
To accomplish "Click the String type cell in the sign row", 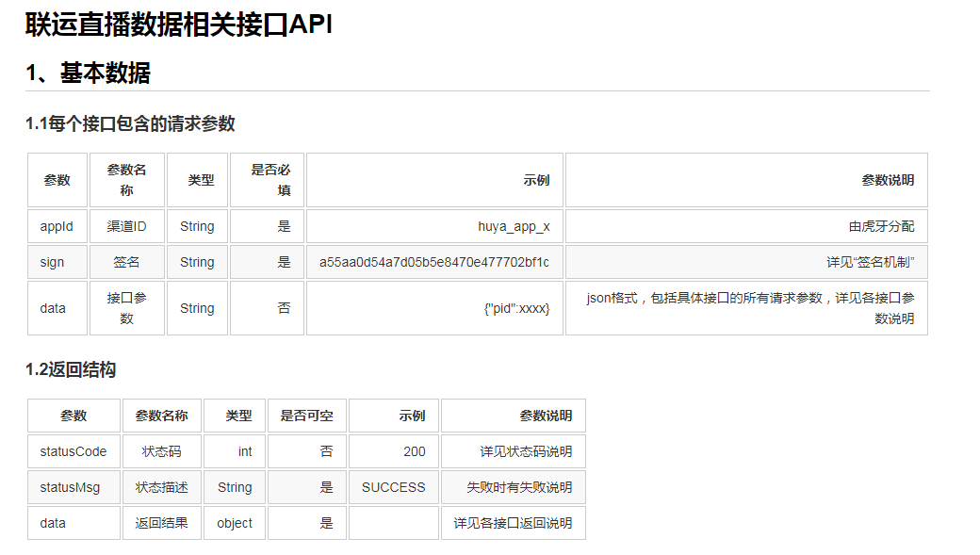I will coord(198,262).
